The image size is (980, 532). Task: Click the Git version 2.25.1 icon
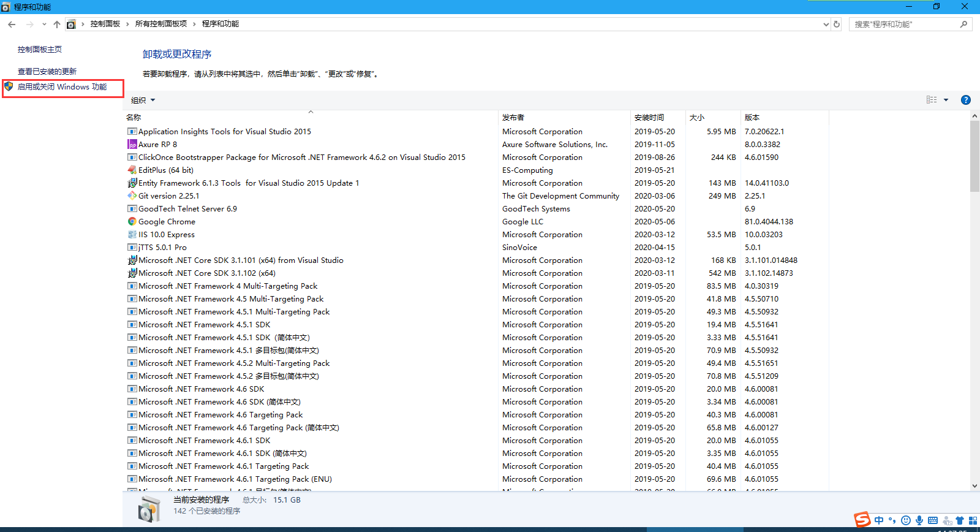[132, 196]
